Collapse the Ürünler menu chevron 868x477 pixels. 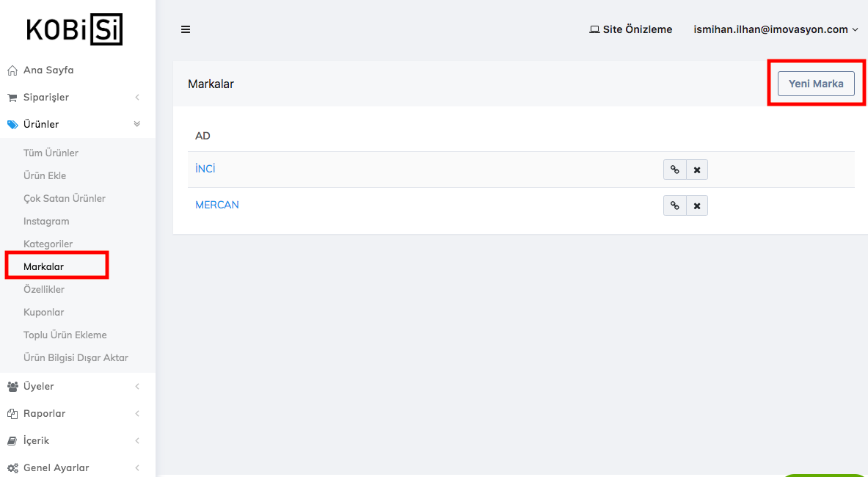pos(137,124)
